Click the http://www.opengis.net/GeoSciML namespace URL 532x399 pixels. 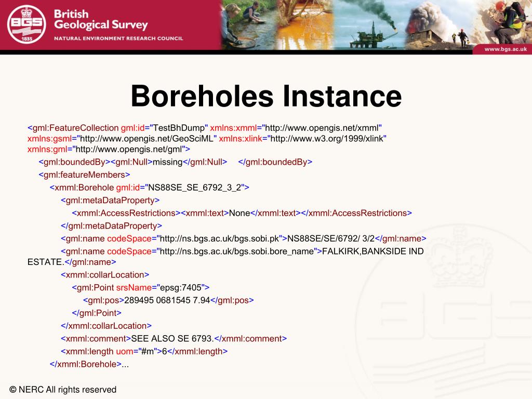(x=147, y=139)
